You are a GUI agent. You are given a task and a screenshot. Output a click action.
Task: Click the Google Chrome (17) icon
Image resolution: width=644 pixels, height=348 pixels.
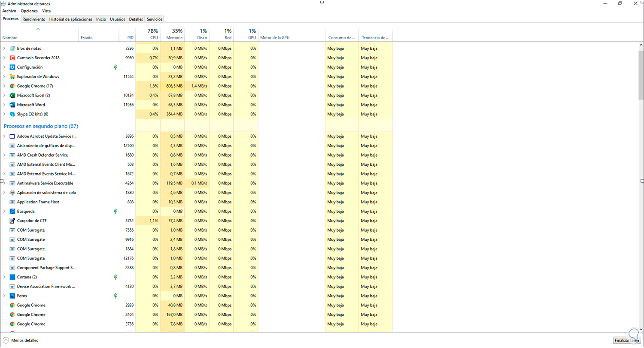pyautogui.click(x=12, y=86)
